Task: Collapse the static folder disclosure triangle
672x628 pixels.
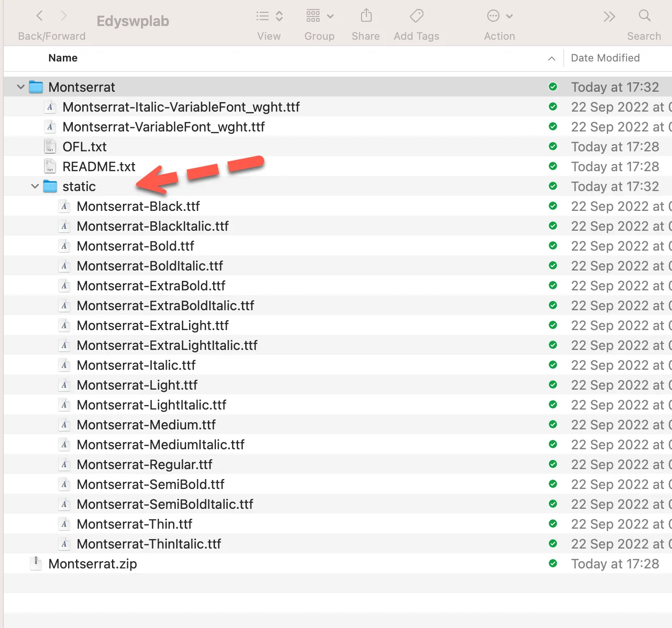Action: pos(34,186)
